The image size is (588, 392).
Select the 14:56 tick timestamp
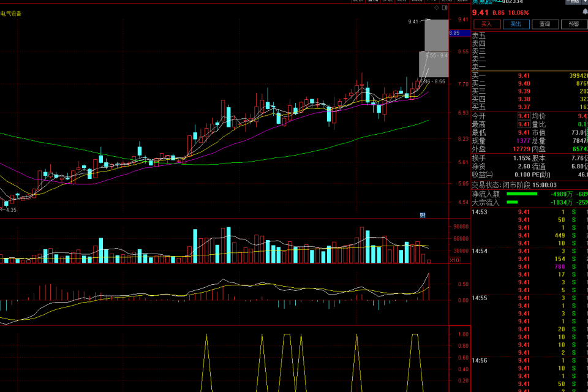(x=479, y=361)
